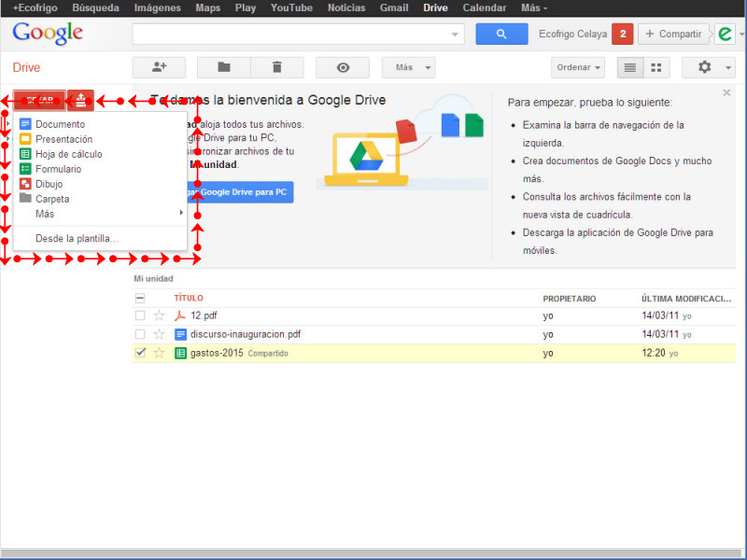Click the preview eye icon
This screenshot has width=747, height=560.
343,67
